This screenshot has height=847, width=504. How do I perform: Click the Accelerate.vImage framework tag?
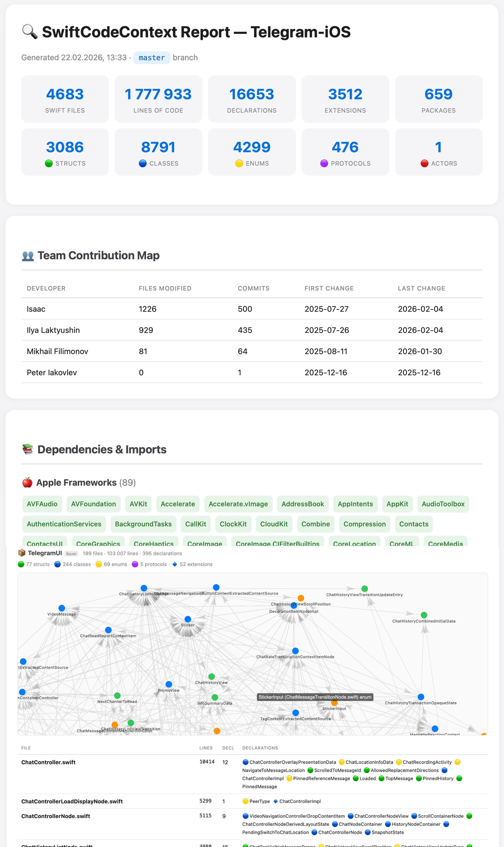[x=238, y=504]
